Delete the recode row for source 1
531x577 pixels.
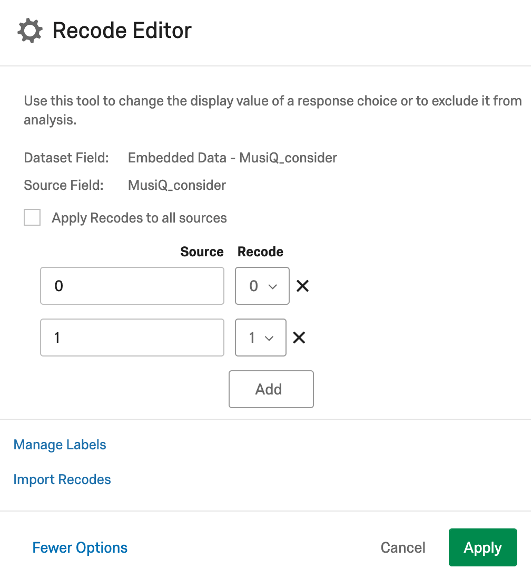tap(299, 337)
